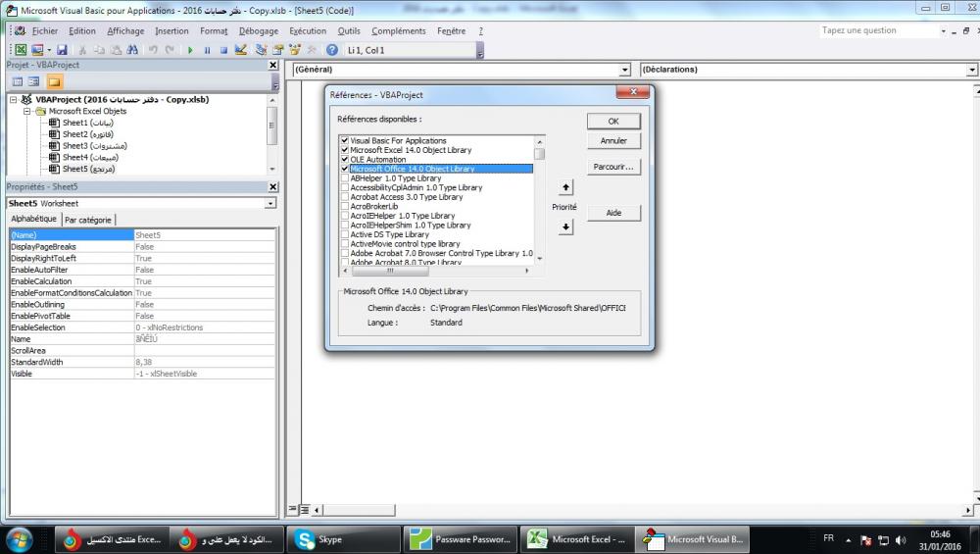Open VBA Help question mark icon
The height and width of the screenshot is (554, 980).
coord(332,50)
